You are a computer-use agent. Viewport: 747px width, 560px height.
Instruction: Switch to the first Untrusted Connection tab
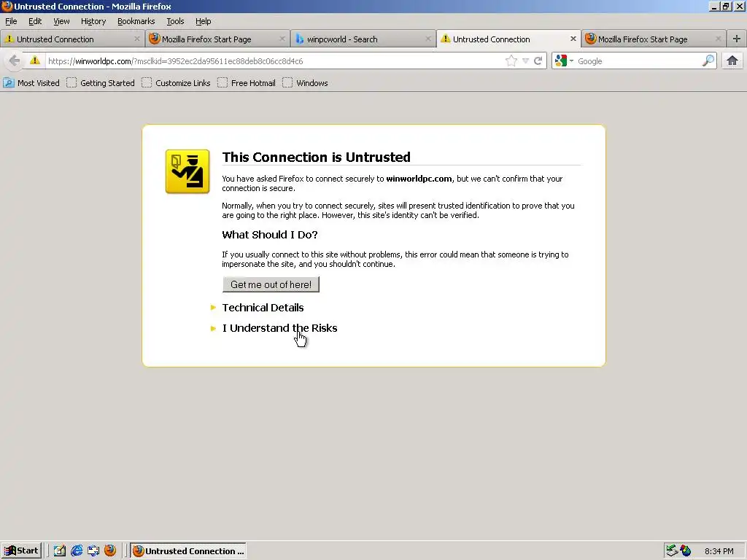(x=71, y=39)
